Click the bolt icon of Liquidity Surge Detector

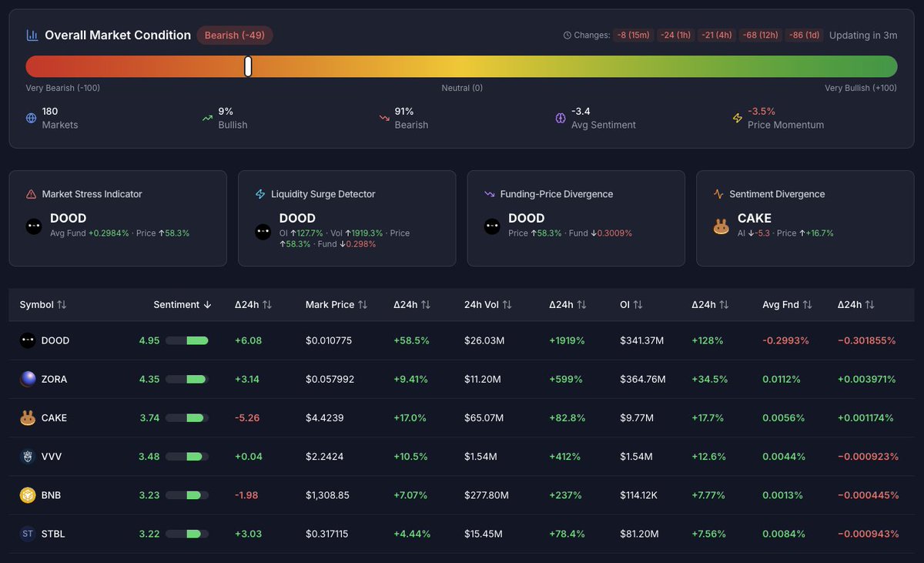pyautogui.click(x=260, y=194)
